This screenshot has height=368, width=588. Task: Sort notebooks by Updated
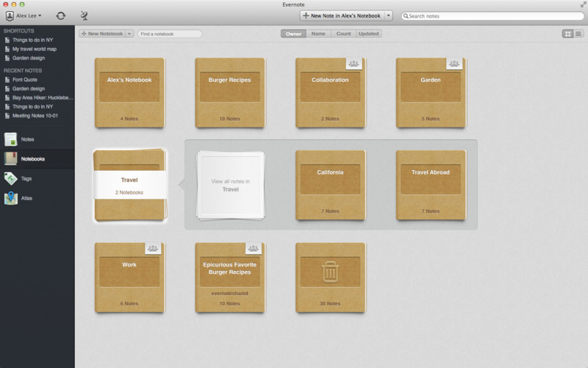[x=369, y=34]
